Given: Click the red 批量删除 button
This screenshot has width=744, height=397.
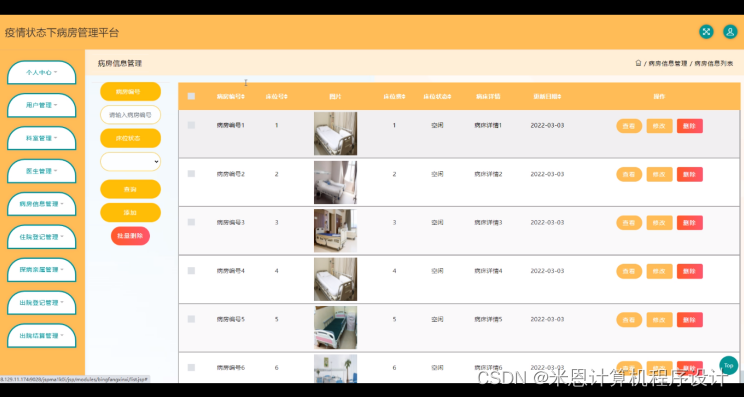Looking at the screenshot, I should (130, 236).
